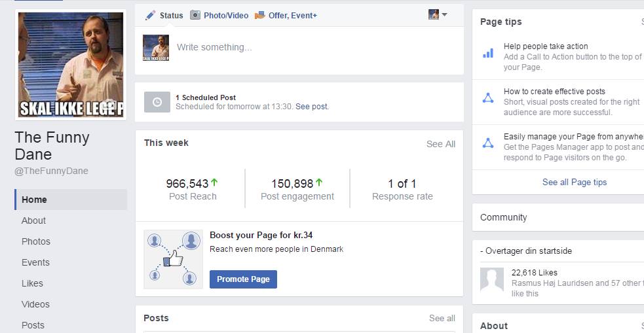Click the See post link
Screen dimensions: 644x333
click(312, 107)
